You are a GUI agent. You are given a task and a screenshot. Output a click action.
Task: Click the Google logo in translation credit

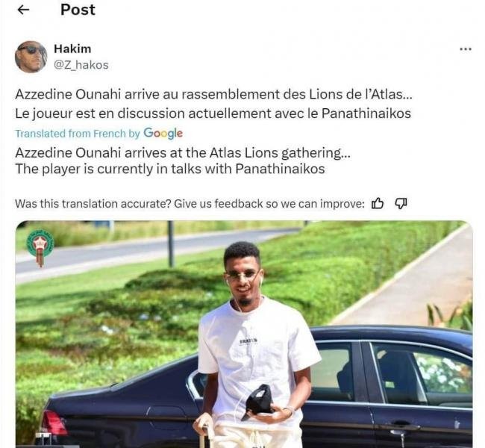click(163, 133)
